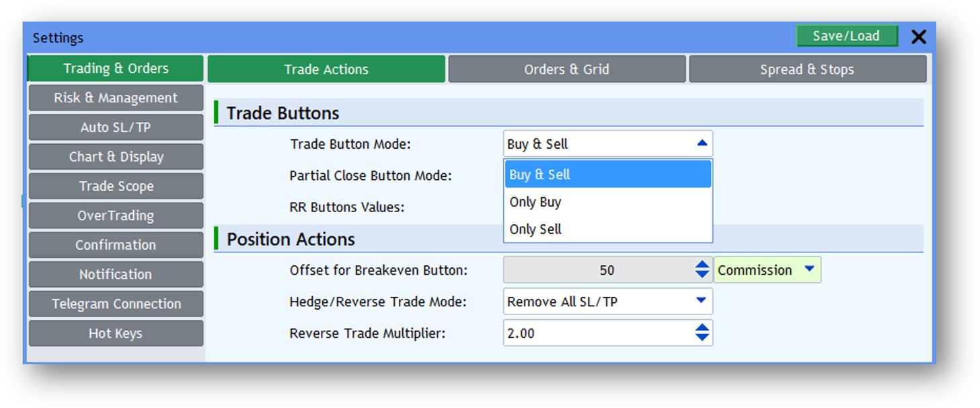This screenshot has height=408, width=980.
Task: Open the Commission dropdown
Action: point(767,270)
